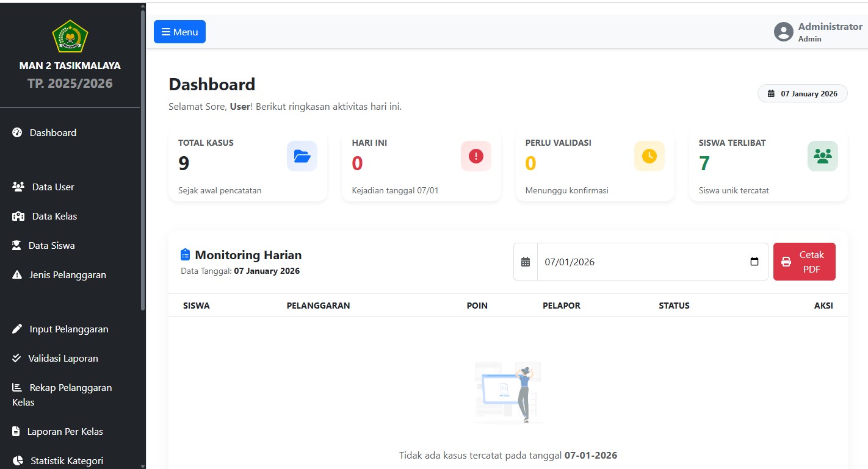This screenshot has height=469, width=868.
Task: Click the green people icon on Siswa Terlibat
Action: point(822,156)
